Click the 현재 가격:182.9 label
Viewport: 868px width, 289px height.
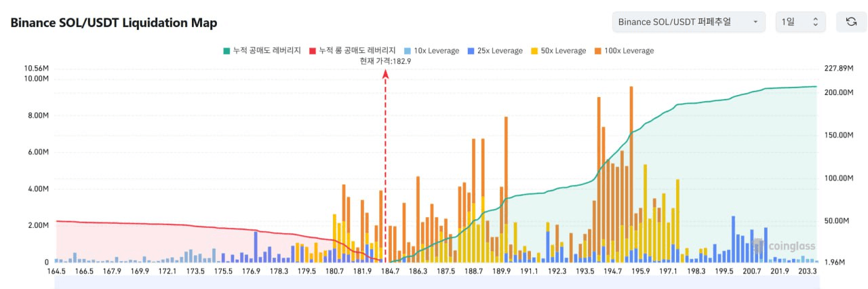pos(385,61)
